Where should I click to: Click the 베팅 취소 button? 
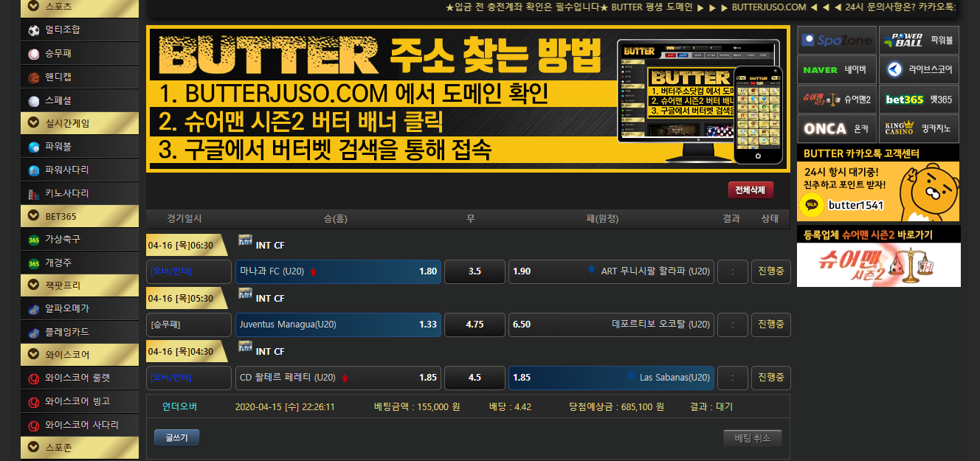pyautogui.click(x=752, y=438)
